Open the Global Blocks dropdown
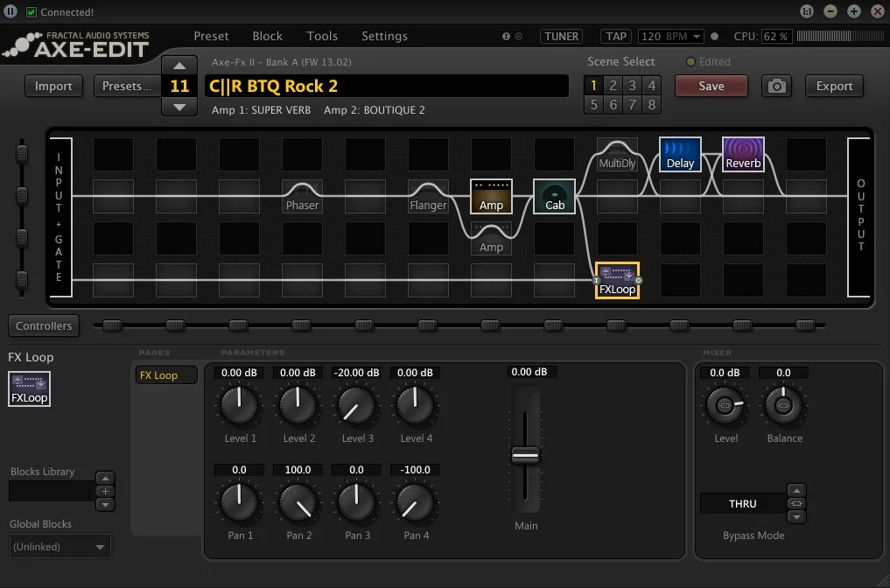Image resolution: width=890 pixels, height=588 pixels. [x=60, y=547]
